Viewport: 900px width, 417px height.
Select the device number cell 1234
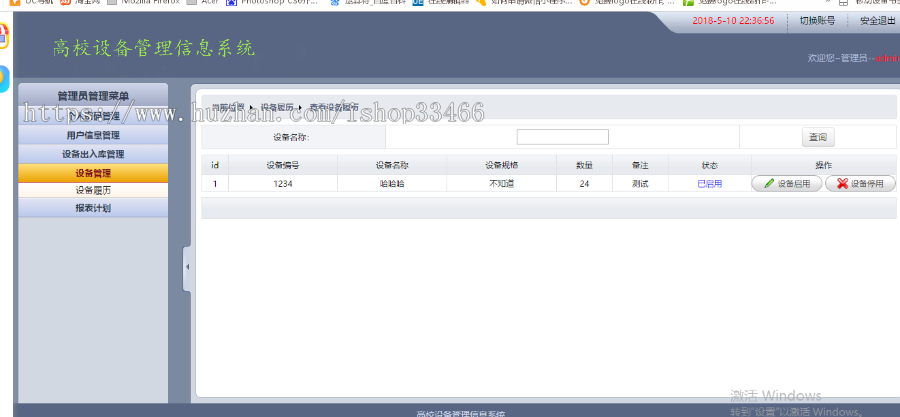[282, 184]
